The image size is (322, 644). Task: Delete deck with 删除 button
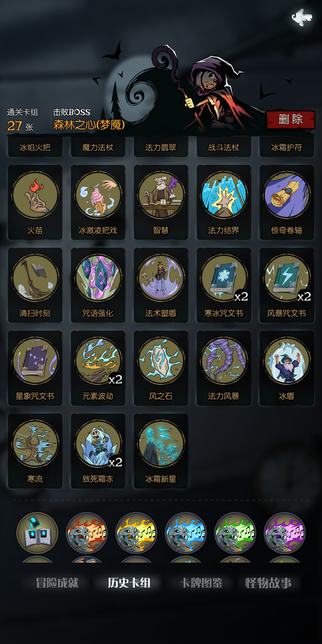(x=291, y=120)
